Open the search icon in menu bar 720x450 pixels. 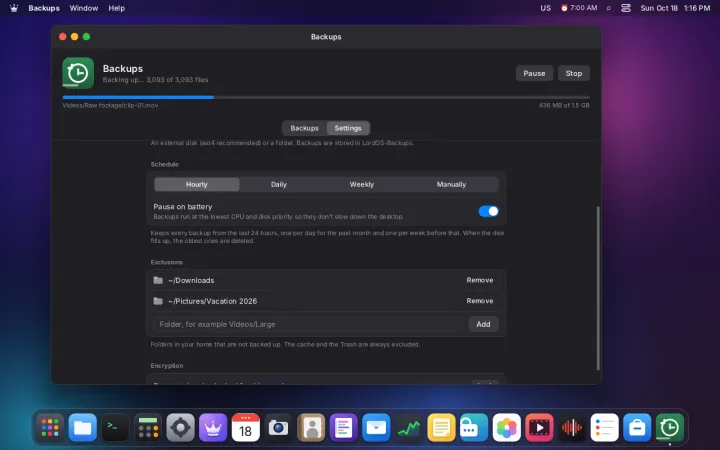click(x=609, y=8)
